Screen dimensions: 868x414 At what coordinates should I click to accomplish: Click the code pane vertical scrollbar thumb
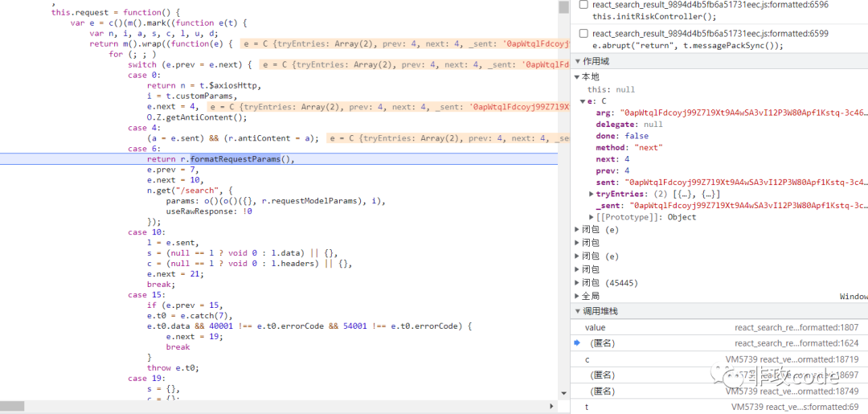[563, 6]
